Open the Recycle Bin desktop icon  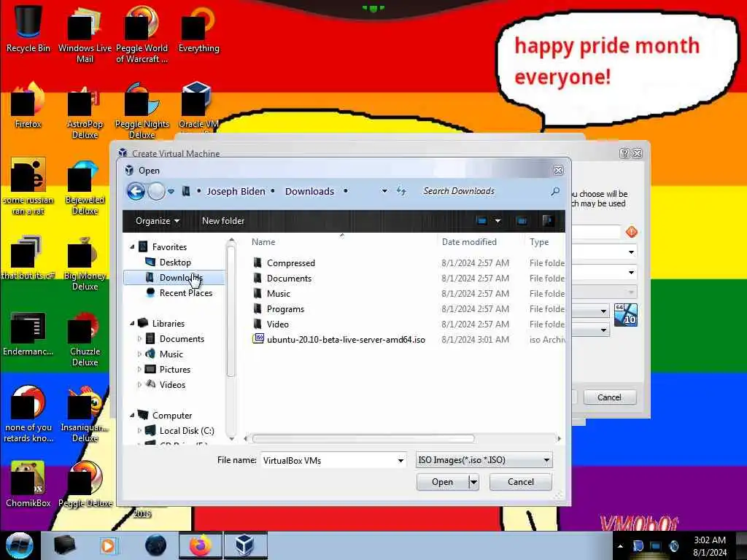(28, 28)
